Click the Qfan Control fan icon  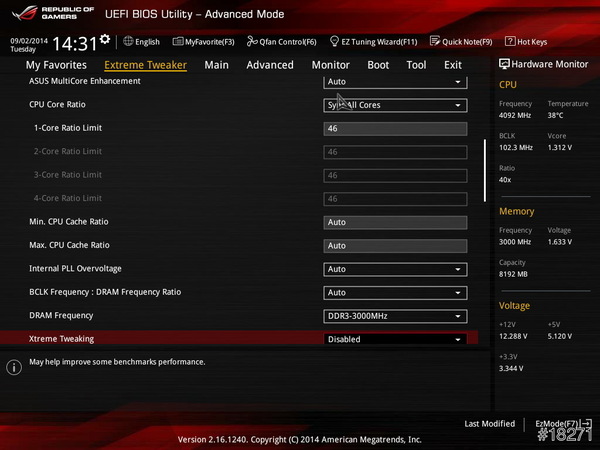[x=252, y=41]
